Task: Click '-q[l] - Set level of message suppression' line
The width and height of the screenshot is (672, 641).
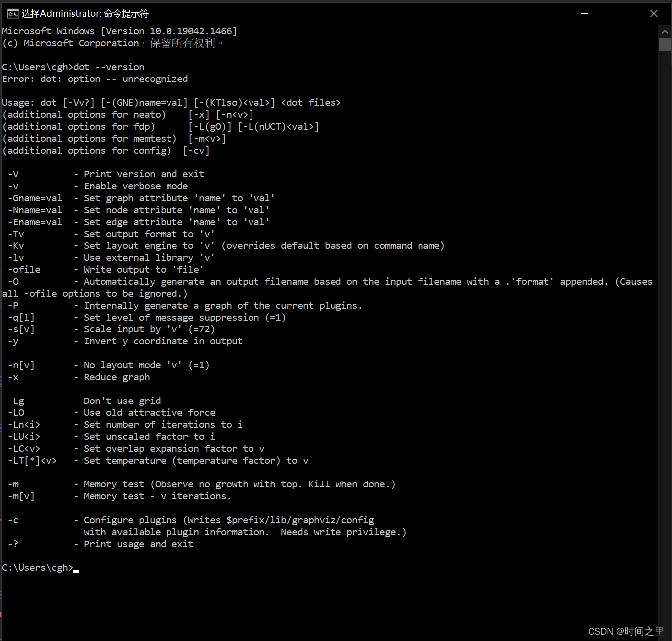Action: (x=147, y=318)
